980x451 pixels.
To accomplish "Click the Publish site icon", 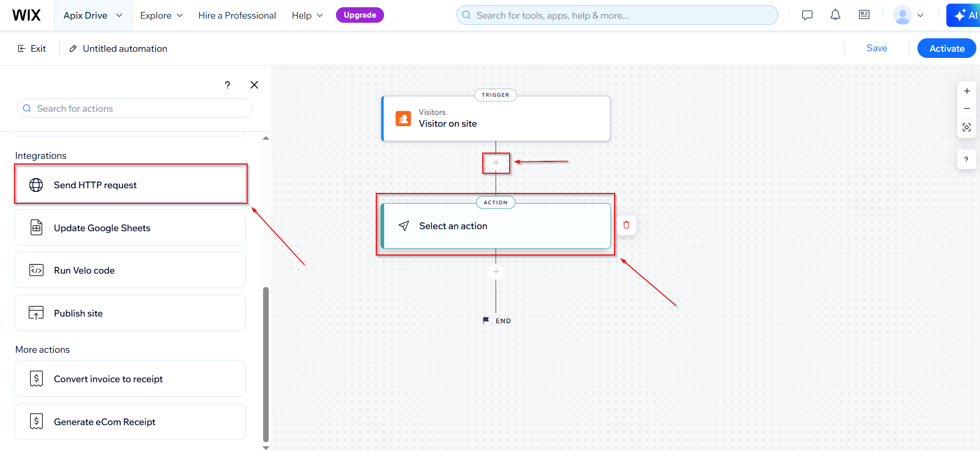I will (x=36, y=313).
